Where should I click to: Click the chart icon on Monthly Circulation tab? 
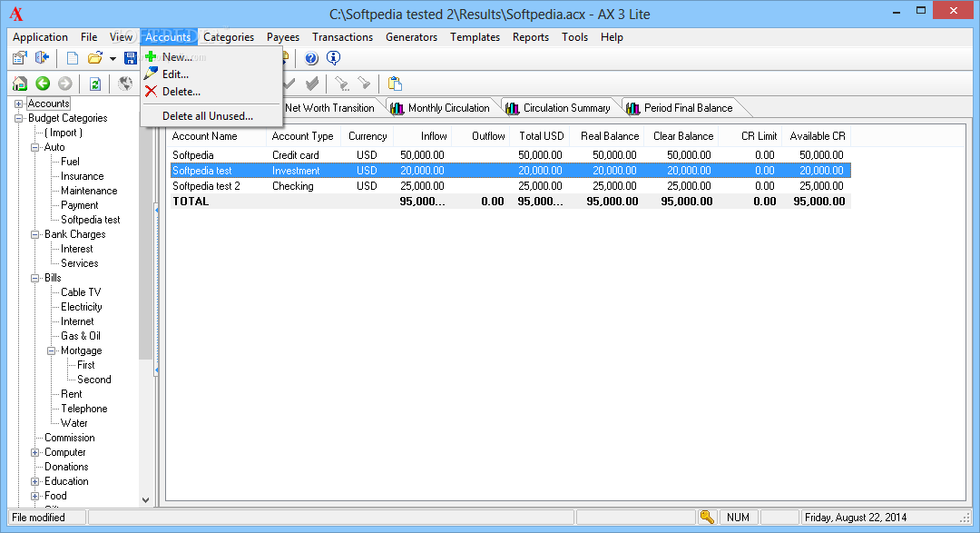pyautogui.click(x=397, y=108)
